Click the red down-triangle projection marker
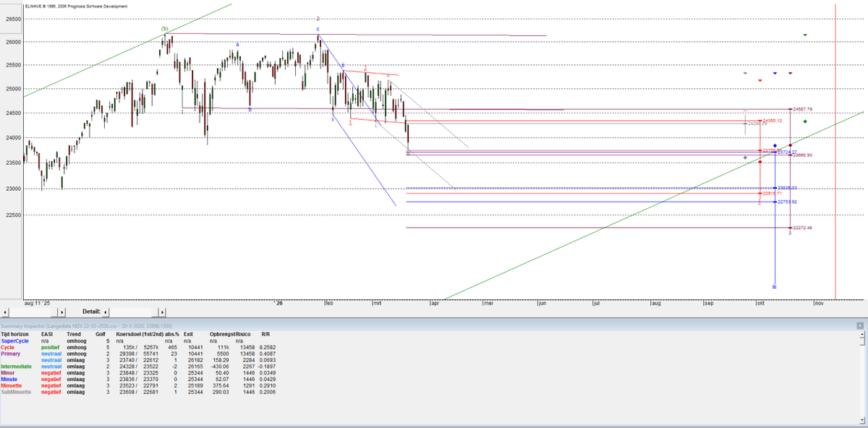Viewport: 868px width, 428px height. [759, 80]
